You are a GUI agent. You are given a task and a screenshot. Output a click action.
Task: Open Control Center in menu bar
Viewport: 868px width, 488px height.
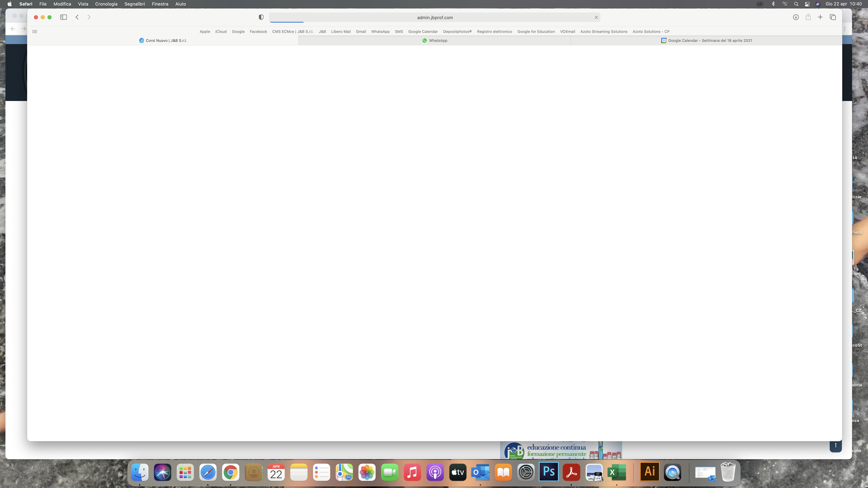tap(807, 4)
